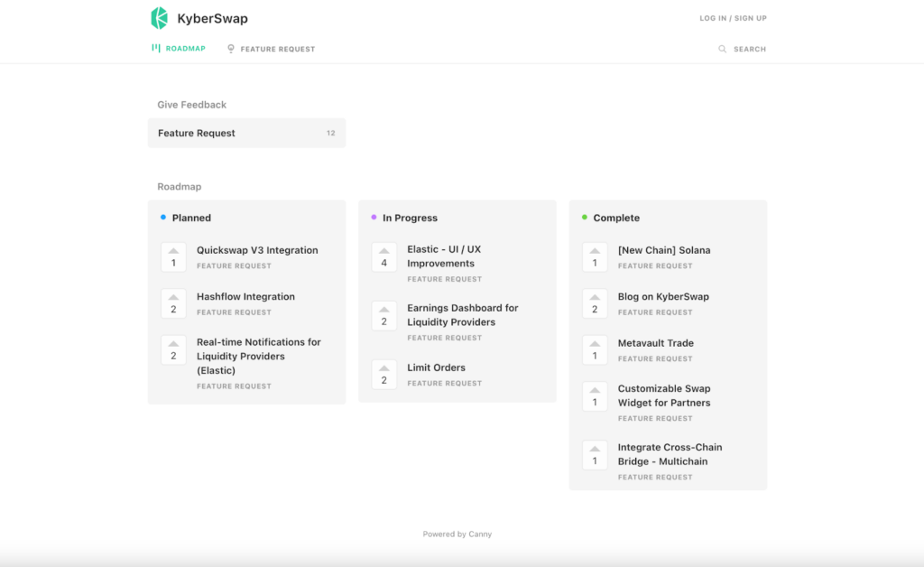Click the In Progress column heading
924x567 pixels.
(x=411, y=218)
